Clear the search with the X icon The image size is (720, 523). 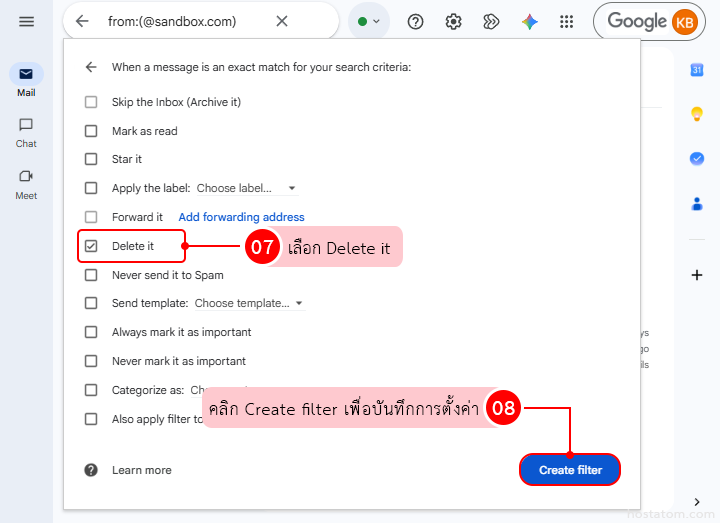pos(282,21)
